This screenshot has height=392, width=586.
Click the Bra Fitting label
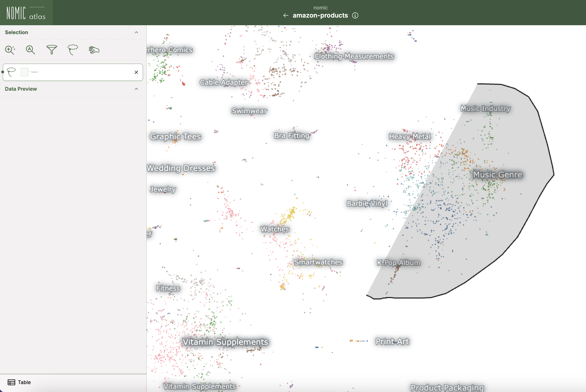[x=292, y=136]
